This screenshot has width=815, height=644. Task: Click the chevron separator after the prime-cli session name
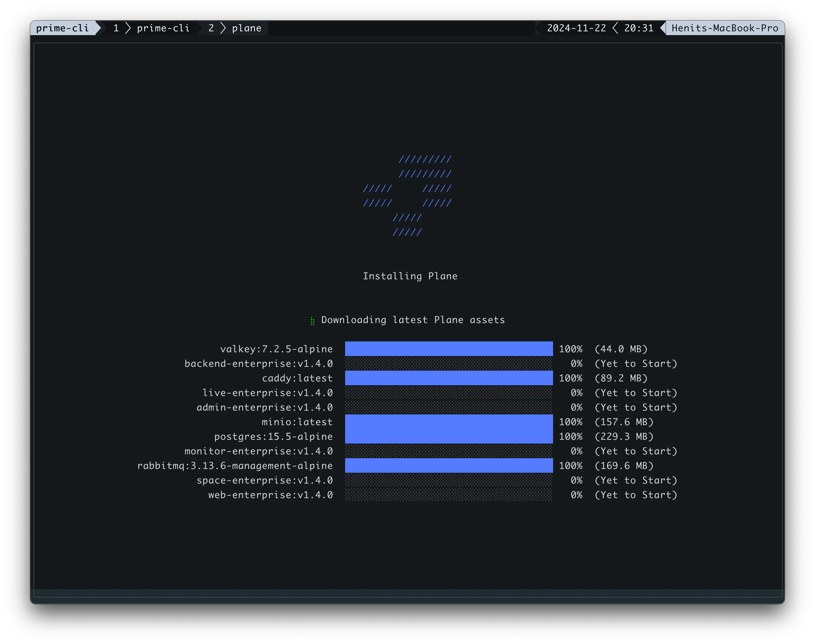pyautogui.click(x=99, y=28)
